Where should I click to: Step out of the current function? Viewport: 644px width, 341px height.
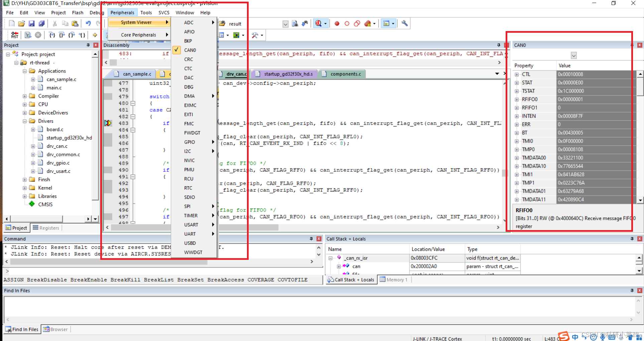pyautogui.click(x=72, y=35)
